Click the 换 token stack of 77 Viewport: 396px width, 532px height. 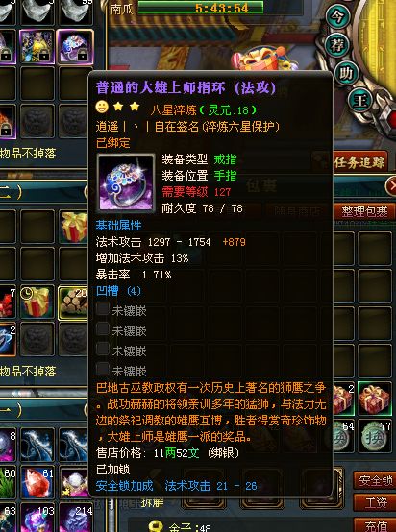click(x=375, y=437)
